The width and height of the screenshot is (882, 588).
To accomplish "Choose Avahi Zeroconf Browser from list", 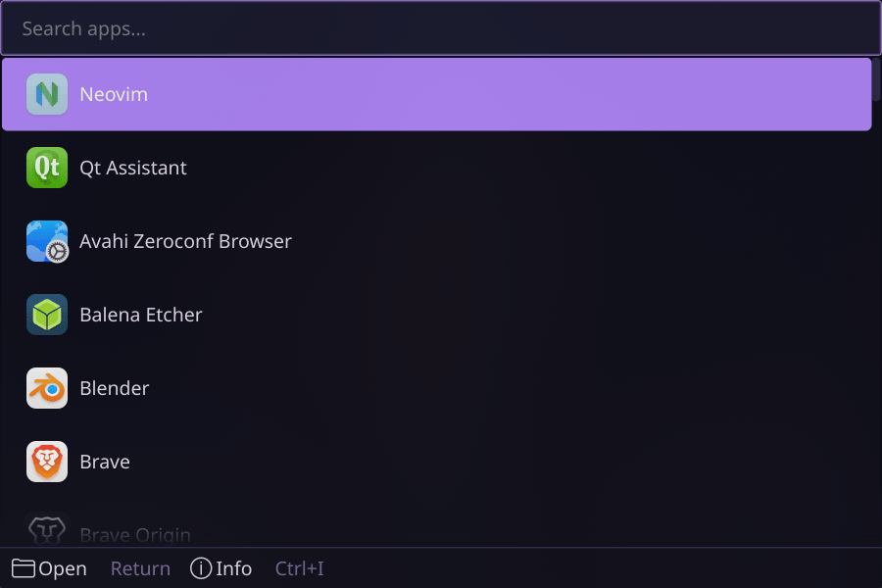I will tap(436, 241).
